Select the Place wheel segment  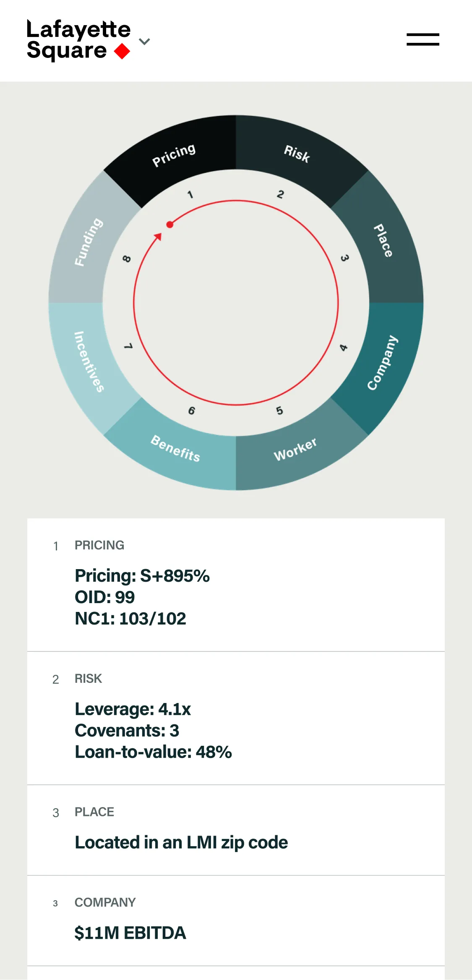tap(383, 240)
